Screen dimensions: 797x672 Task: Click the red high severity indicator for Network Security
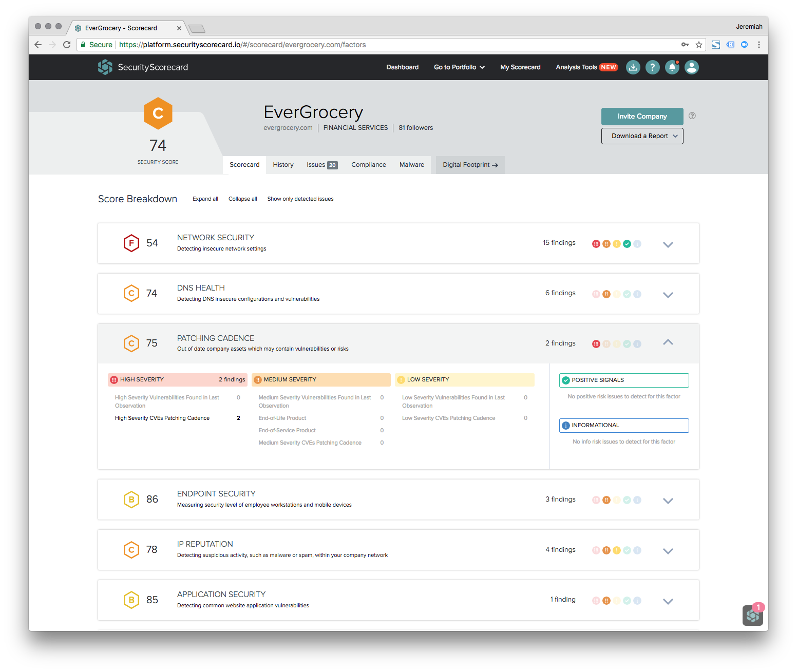[596, 244]
